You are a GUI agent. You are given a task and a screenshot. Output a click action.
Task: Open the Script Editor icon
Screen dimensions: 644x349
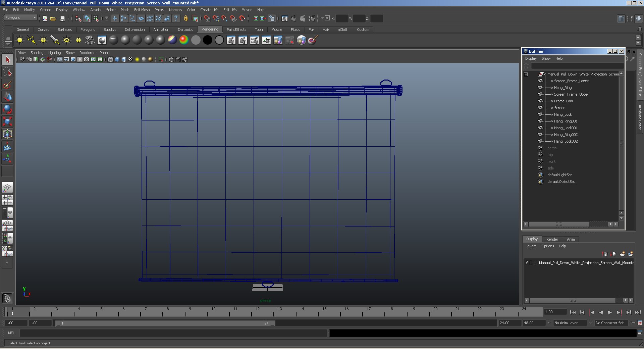(x=640, y=333)
